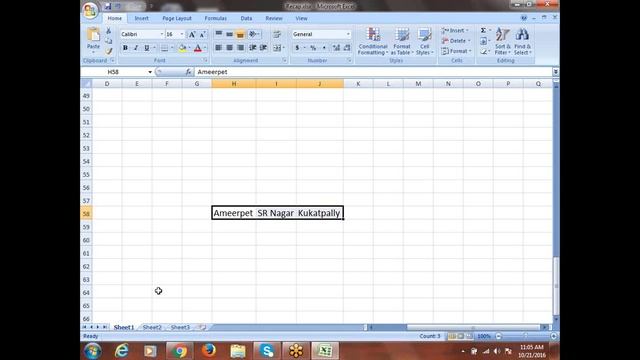The width and height of the screenshot is (640, 360).
Task: Switch to the Page Layout tab
Action: click(177, 18)
